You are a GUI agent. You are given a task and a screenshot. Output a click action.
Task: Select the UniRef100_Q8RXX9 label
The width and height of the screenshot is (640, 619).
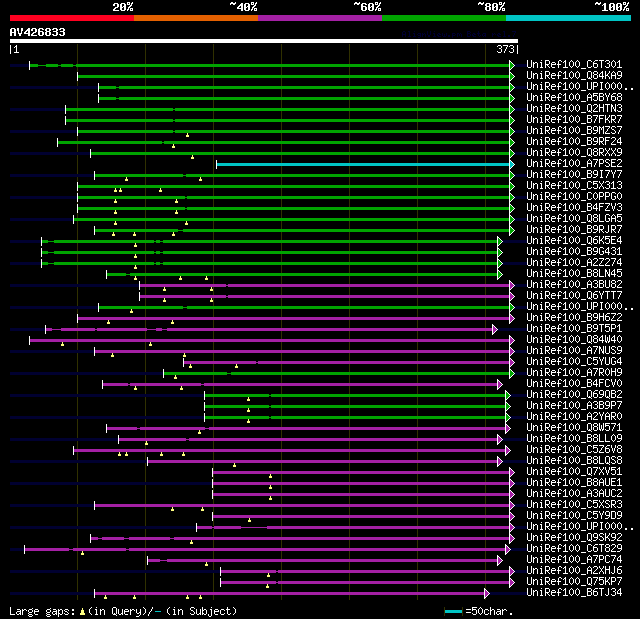(574, 153)
